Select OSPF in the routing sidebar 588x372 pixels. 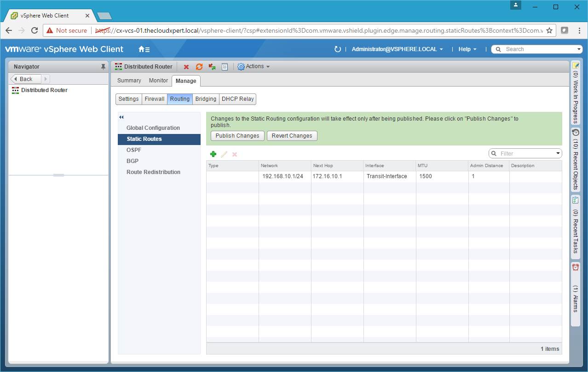click(x=134, y=150)
